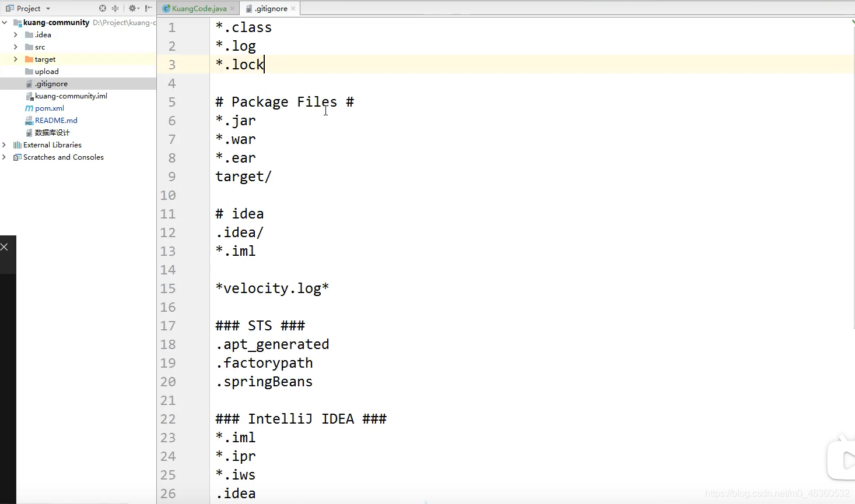This screenshot has width=855, height=504.
Task: Hide the Project tool window
Action: coord(148,8)
